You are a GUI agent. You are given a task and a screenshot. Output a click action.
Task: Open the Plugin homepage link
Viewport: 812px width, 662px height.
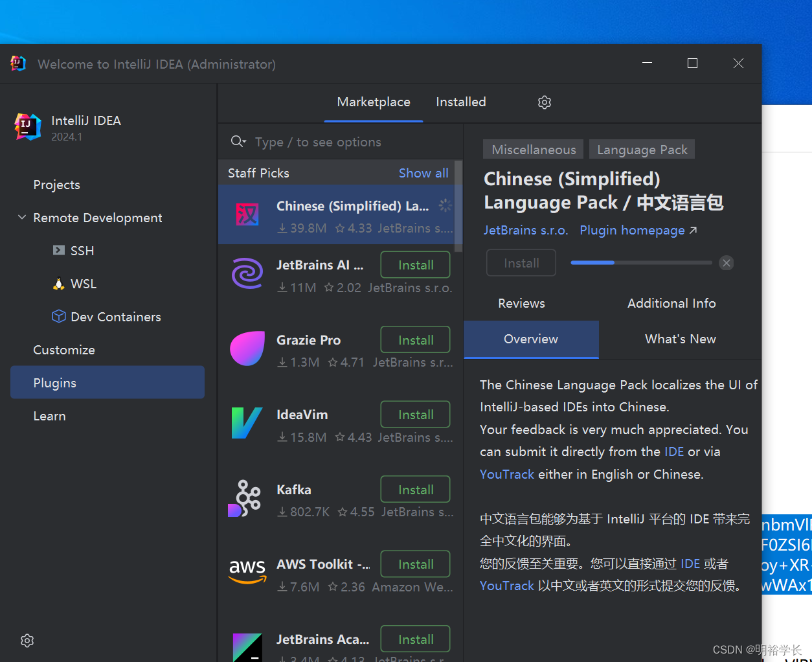[638, 230]
